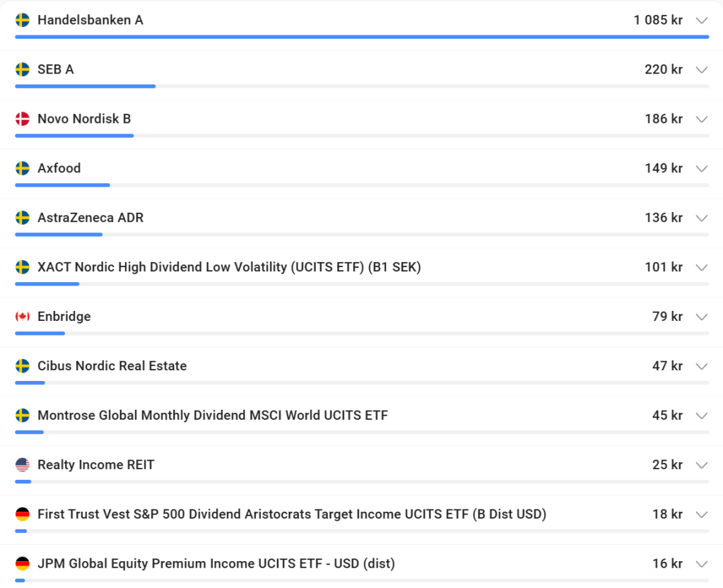Screen dimensions: 723x588
Task: Show details with the Enbridge chevron
Action: coord(701,317)
